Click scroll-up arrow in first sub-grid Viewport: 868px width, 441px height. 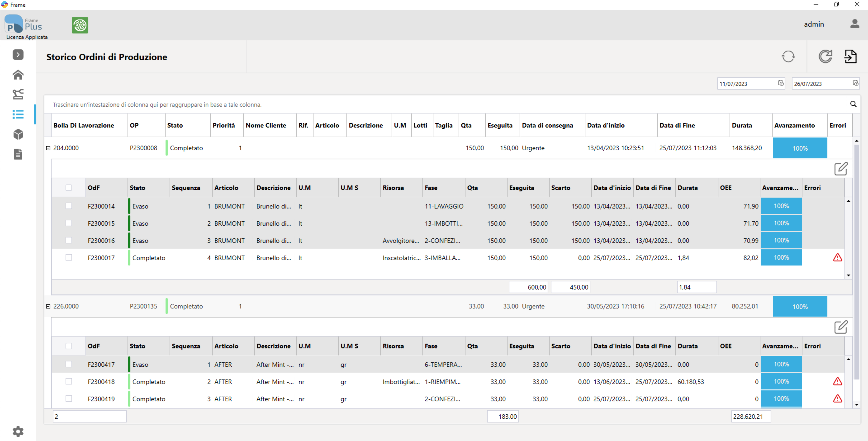(848, 201)
